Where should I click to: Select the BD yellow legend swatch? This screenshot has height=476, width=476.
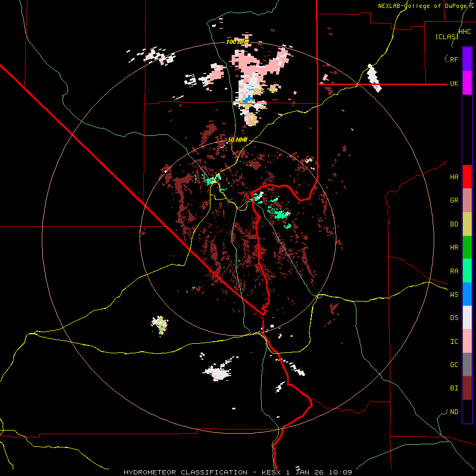pyautogui.click(x=467, y=224)
